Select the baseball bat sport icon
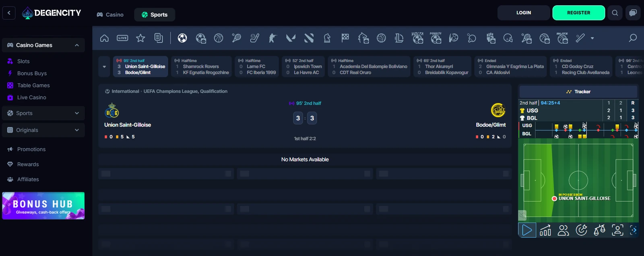 tap(580, 38)
